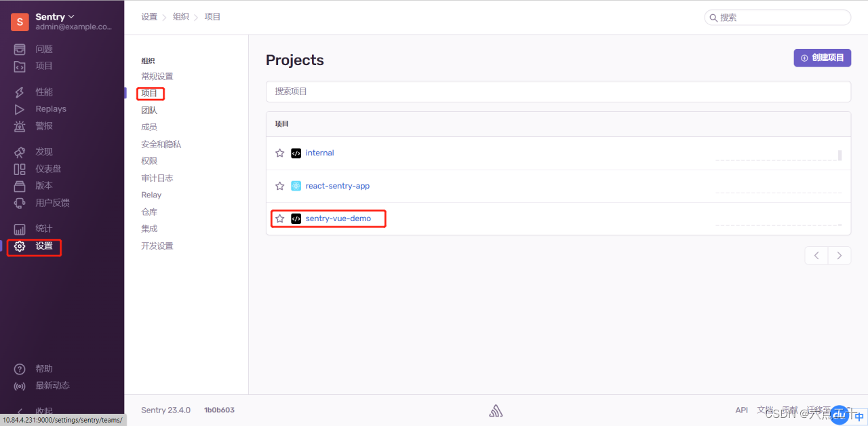This screenshot has height=426, width=868.
Task: Bookmark the sentry-vue-demo project star
Action: pyautogui.click(x=279, y=219)
